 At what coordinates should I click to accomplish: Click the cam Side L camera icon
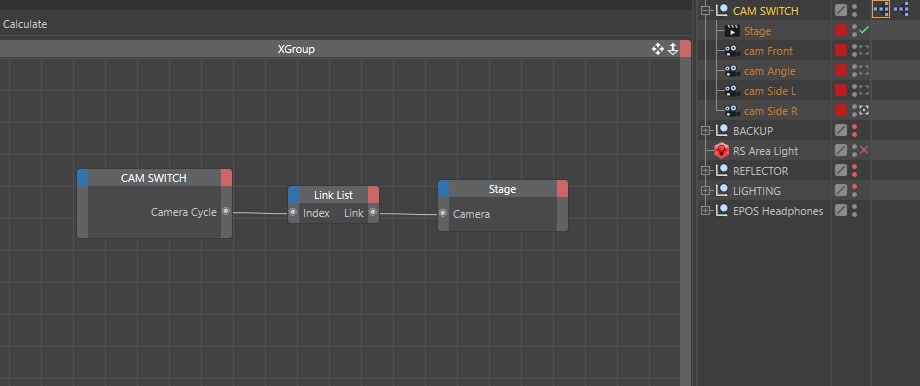click(x=732, y=91)
